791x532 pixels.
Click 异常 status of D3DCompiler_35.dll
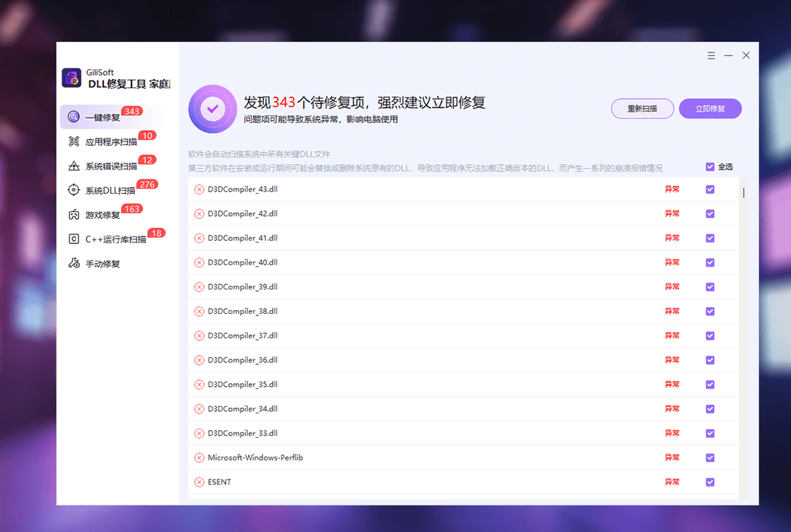tap(672, 385)
